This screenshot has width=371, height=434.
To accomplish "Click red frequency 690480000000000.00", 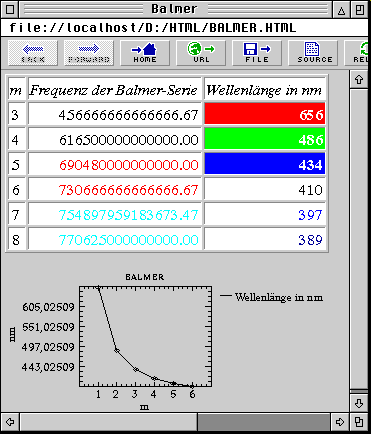I will click(129, 165).
